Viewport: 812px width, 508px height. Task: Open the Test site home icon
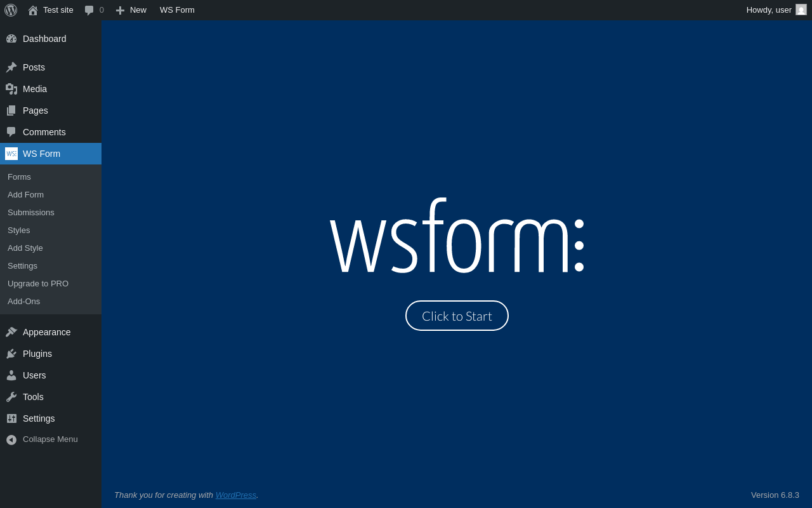pyautogui.click(x=33, y=10)
